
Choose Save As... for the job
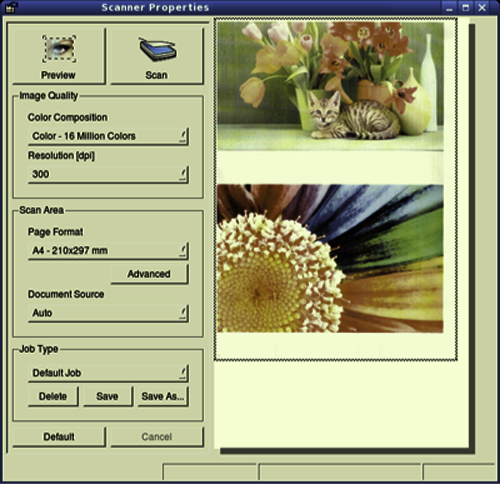pyautogui.click(x=163, y=396)
